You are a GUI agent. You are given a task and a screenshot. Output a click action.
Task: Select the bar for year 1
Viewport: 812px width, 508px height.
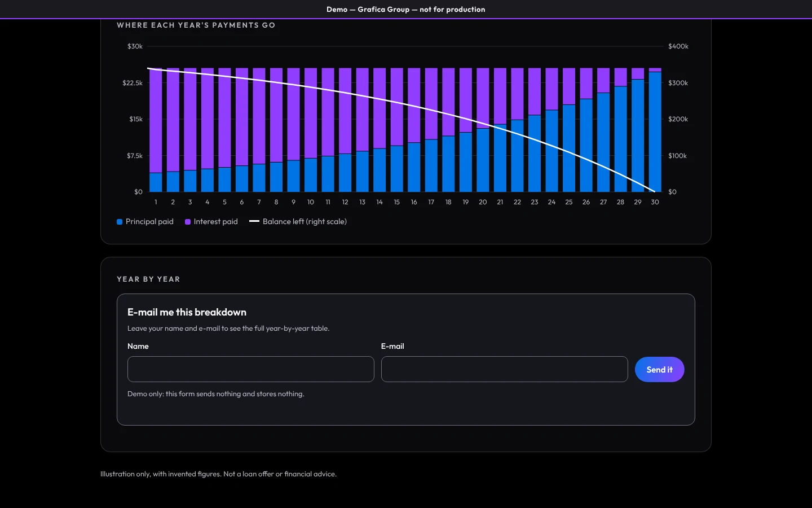pyautogui.click(x=156, y=130)
